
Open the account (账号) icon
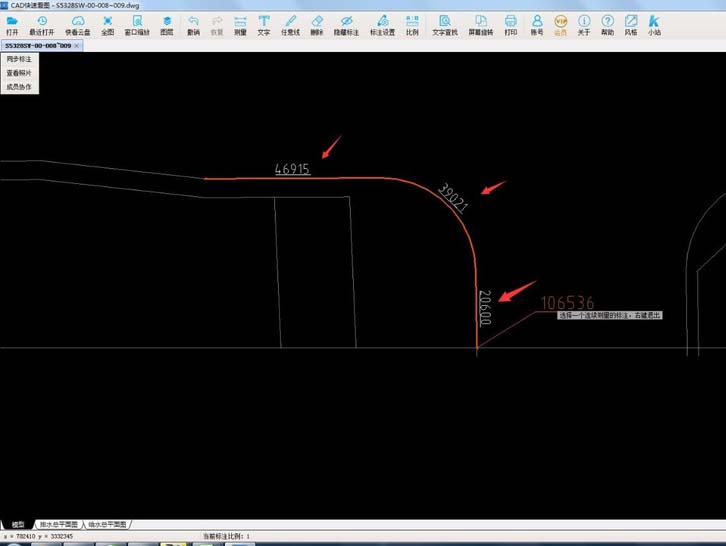[537, 25]
